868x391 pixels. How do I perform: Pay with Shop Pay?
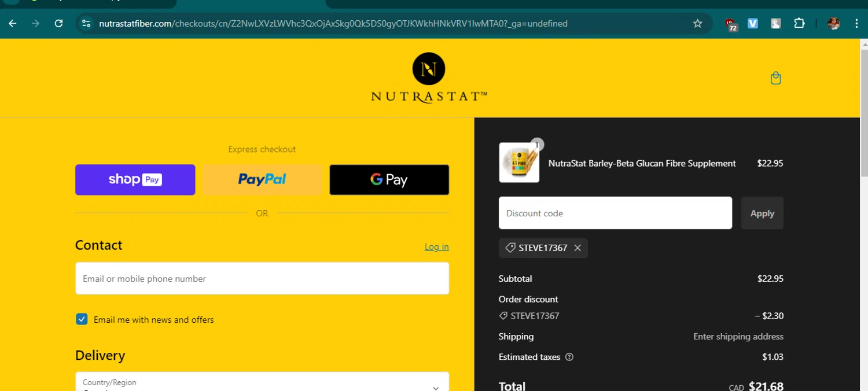(x=135, y=180)
